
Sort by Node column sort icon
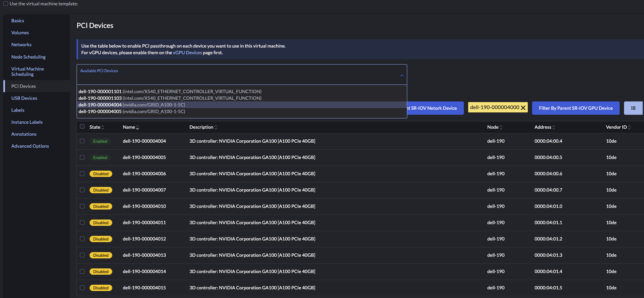(x=501, y=127)
